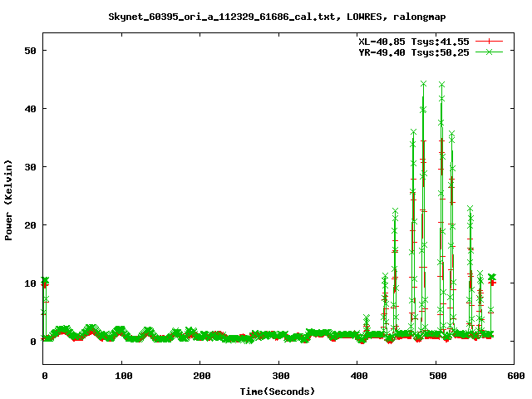Click the 100 tick on the time axis

tap(121, 376)
